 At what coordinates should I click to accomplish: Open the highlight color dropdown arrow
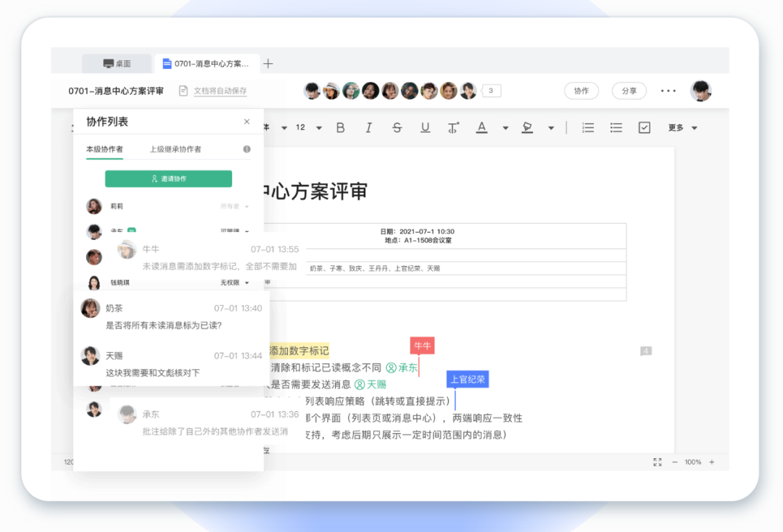click(551, 128)
